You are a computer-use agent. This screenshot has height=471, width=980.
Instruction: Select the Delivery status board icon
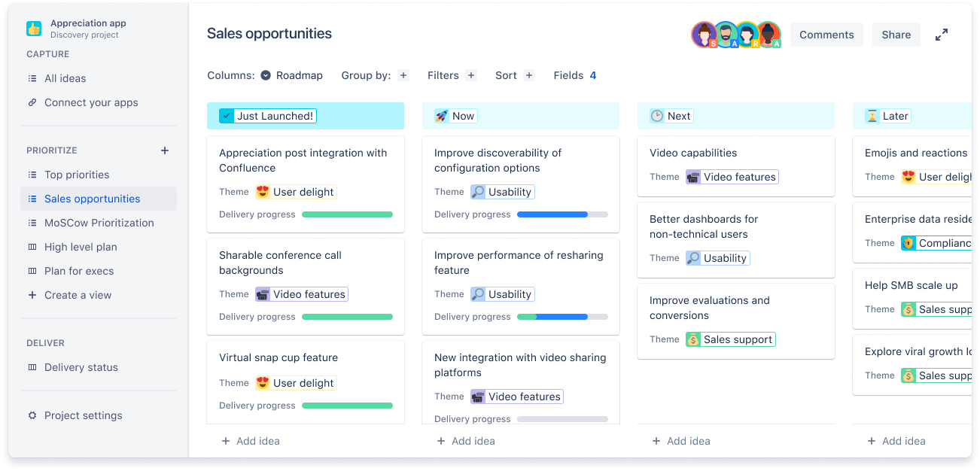(x=31, y=367)
